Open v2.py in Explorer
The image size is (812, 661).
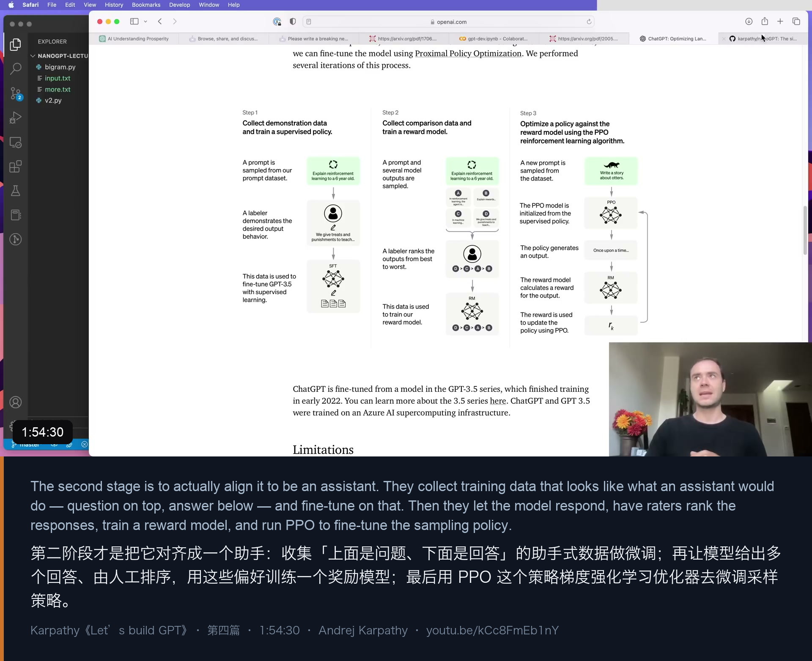[x=53, y=100]
